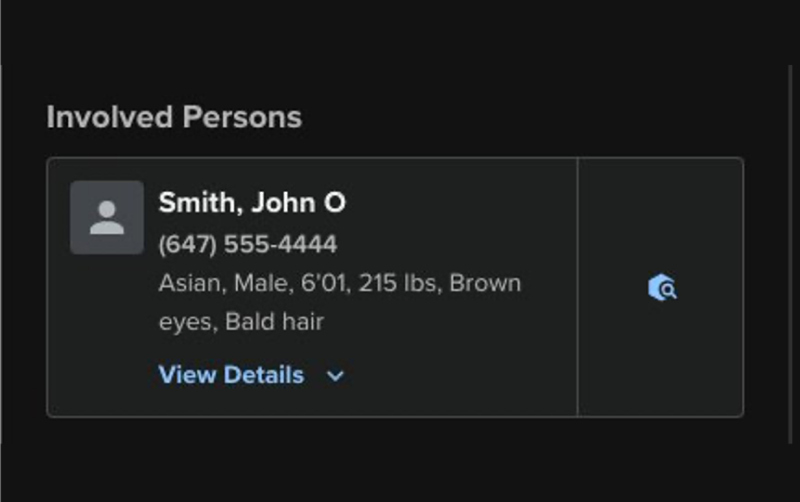Click the square avatar left of the name
The height and width of the screenshot is (502, 800).
[x=107, y=217]
